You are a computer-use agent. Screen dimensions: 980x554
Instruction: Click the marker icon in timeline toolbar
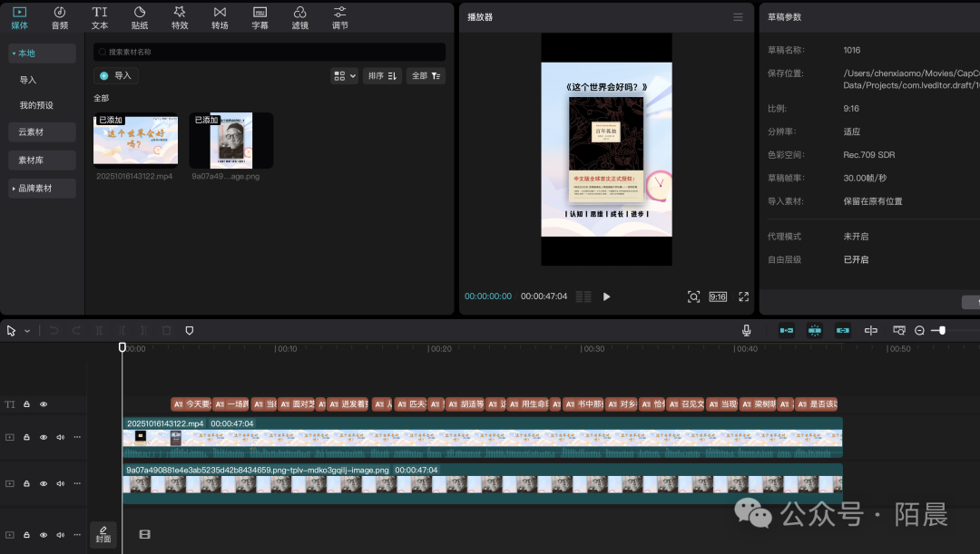pyautogui.click(x=190, y=331)
